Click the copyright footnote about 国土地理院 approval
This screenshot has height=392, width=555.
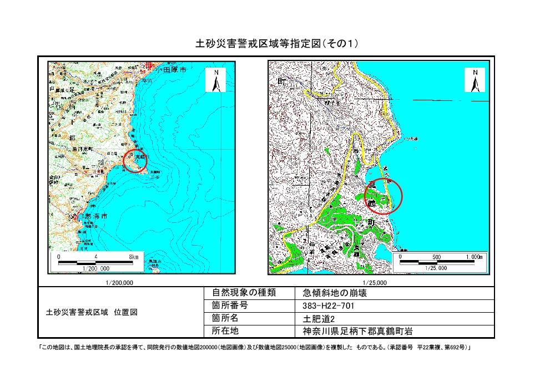(x=256, y=348)
